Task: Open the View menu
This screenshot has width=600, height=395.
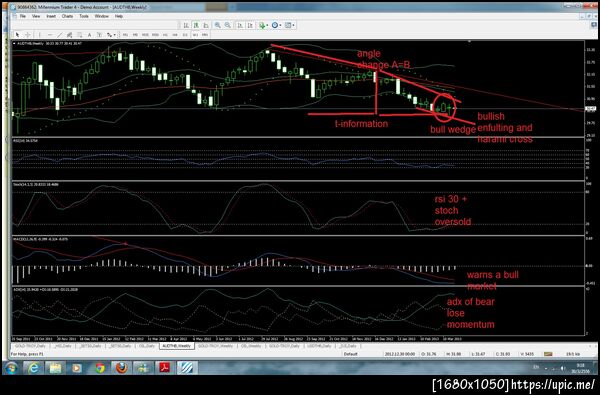Action: point(36,16)
